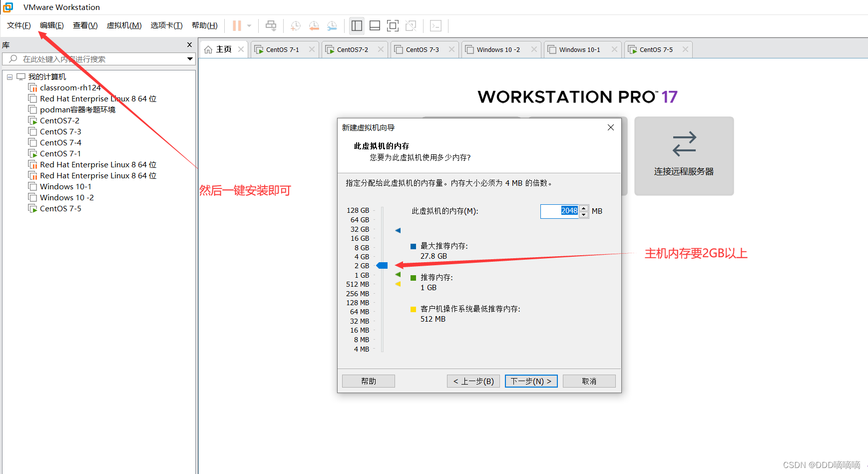Click the suspend (pause) toolbar icon
This screenshot has width=868, height=474.
(x=237, y=25)
